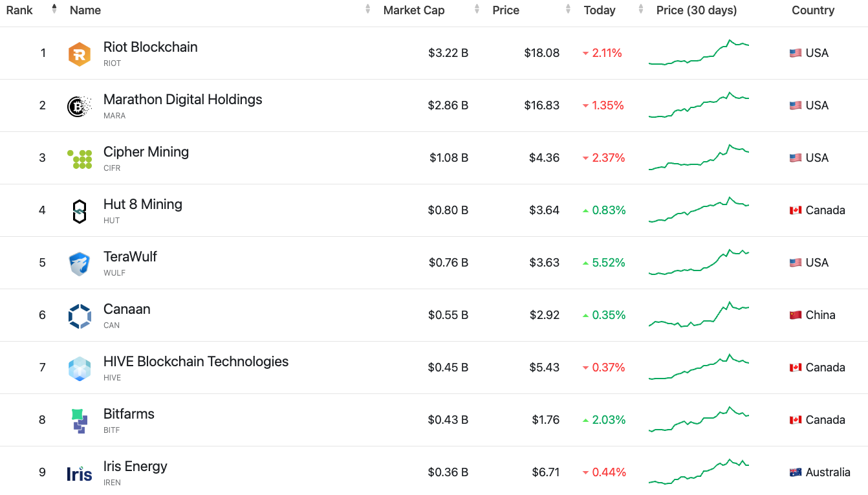Image resolution: width=868 pixels, height=495 pixels.
Task: Click the Canaan 30-day price chart
Action: [699, 314]
